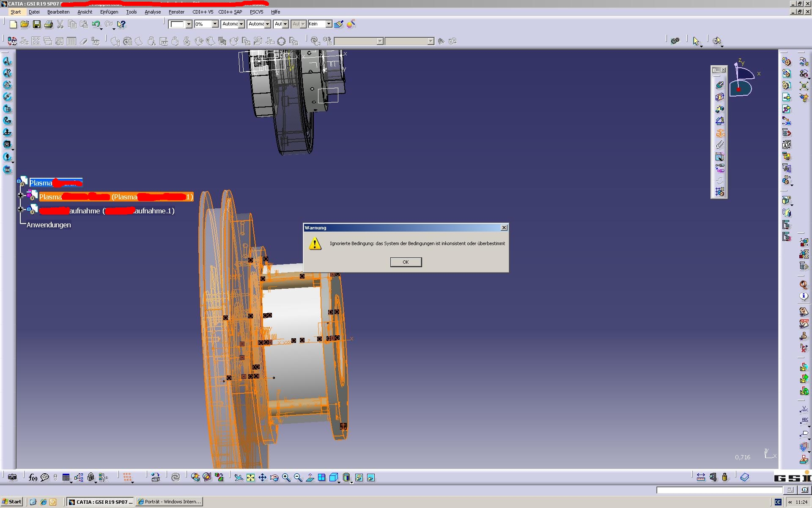Click the command input field at bottom right

(719, 490)
